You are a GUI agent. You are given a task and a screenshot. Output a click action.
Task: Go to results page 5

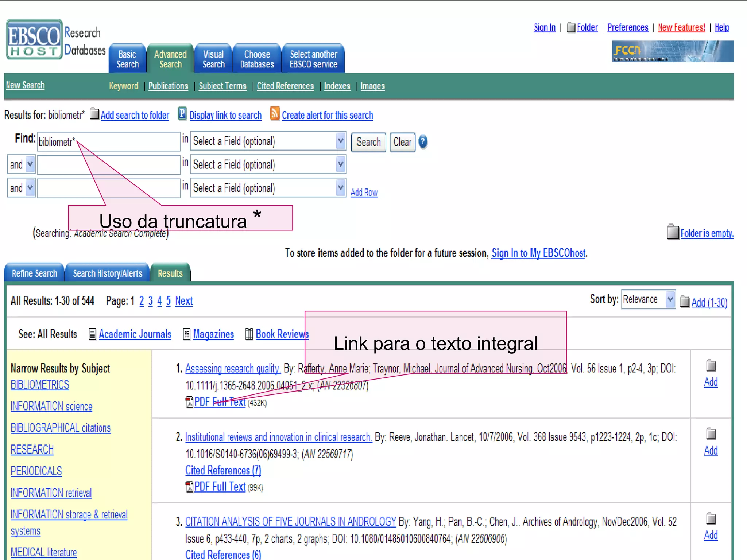point(168,301)
